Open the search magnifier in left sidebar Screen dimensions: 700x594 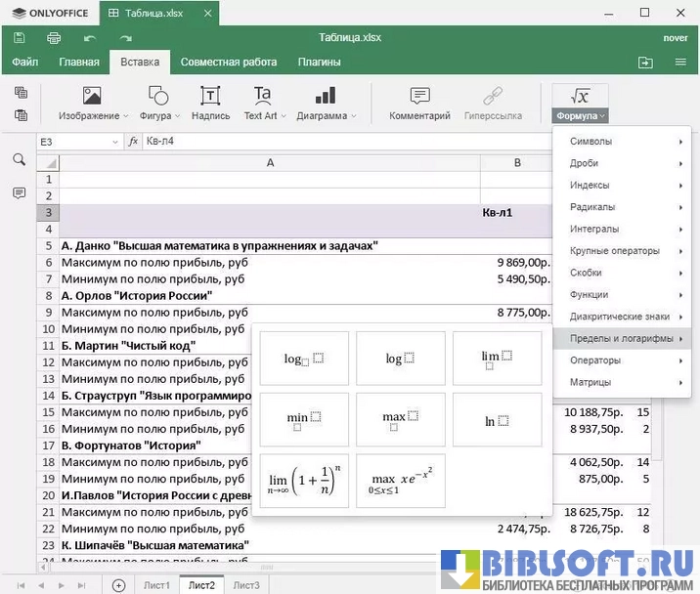pos(19,159)
